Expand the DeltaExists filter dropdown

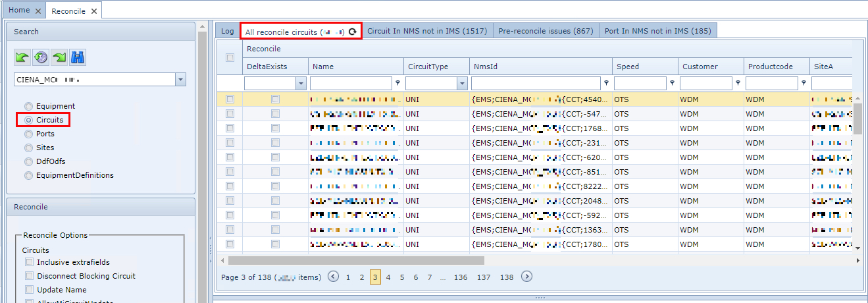coord(301,84)
